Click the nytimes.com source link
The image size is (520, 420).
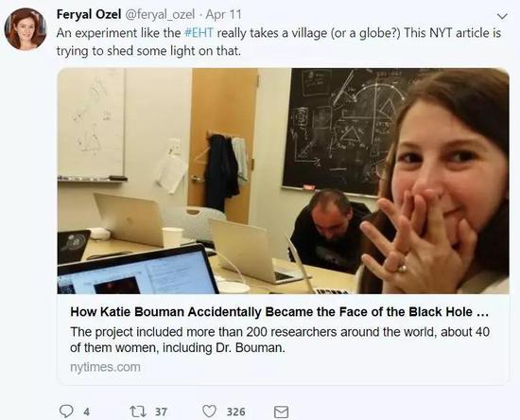(106, 367)
